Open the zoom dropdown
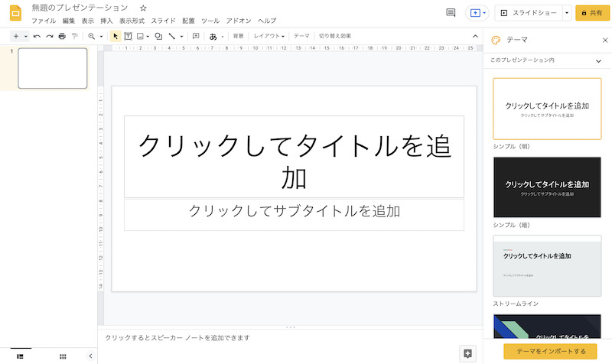Image resolution: width=612 pixels, height=364 pixels. (95, 36)
